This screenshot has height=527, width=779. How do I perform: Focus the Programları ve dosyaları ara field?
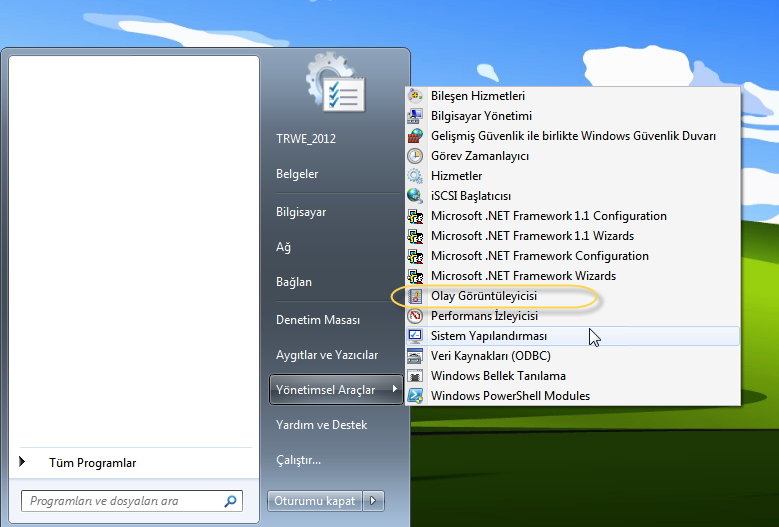(132, 501)
